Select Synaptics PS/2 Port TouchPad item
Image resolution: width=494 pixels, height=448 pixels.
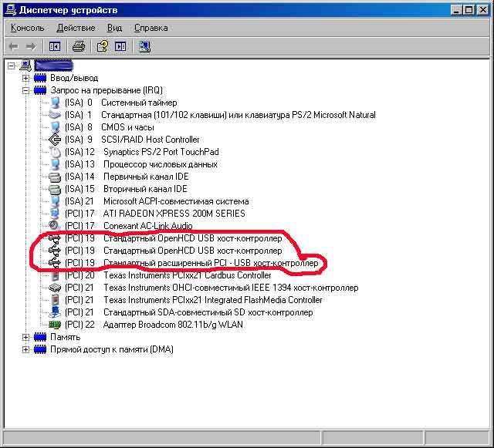pyautogui.click(x=161, y=152)
